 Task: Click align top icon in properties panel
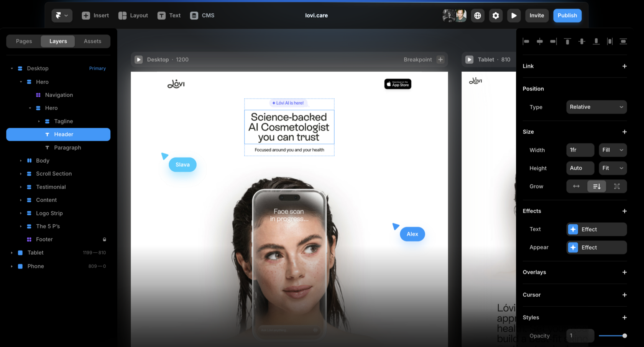[567, 41]
